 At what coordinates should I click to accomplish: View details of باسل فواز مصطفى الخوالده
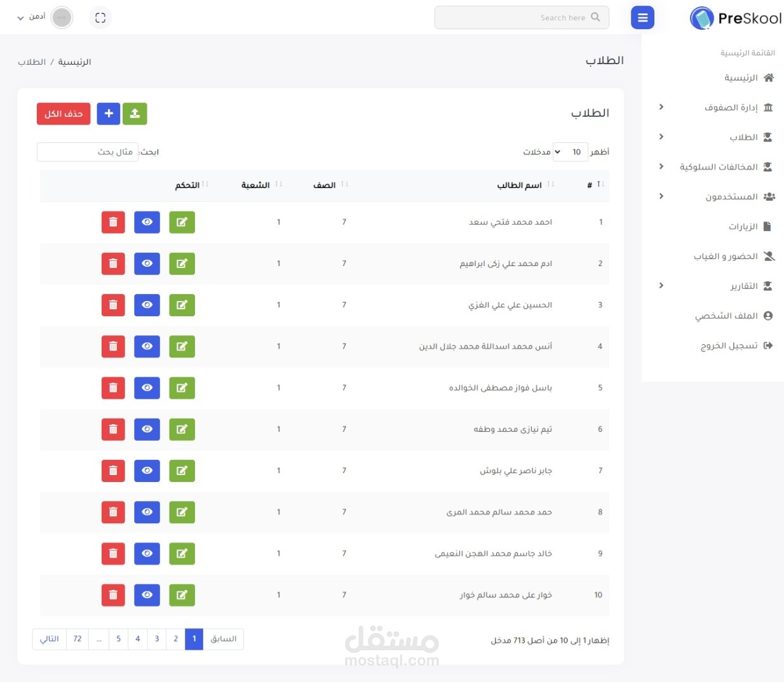pos(147,388)
